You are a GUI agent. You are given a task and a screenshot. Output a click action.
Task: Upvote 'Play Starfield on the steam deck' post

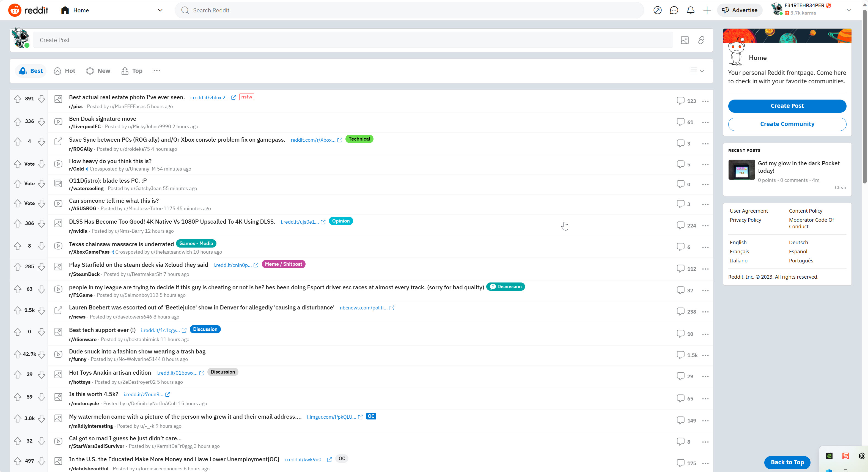pyautogui.click(x=18, y=267)
